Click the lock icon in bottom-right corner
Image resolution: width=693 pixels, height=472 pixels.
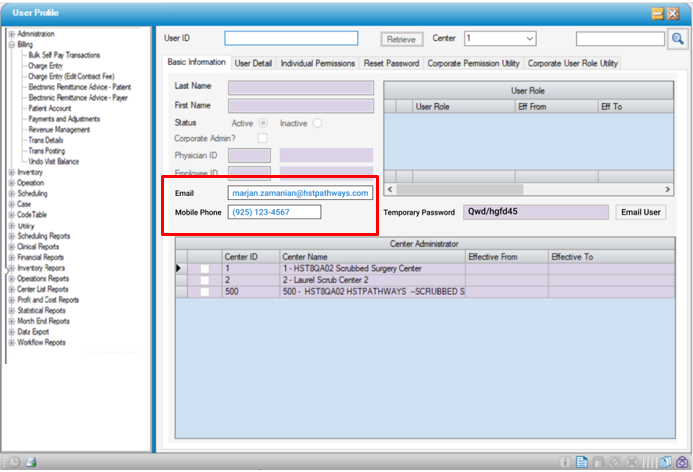682,462
